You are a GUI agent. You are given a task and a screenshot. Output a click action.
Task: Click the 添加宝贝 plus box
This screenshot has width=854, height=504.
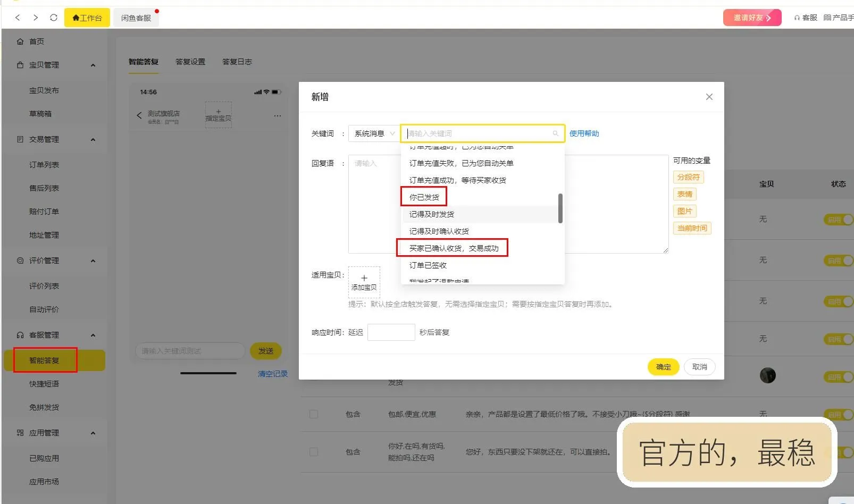click(x=364, y=282)
